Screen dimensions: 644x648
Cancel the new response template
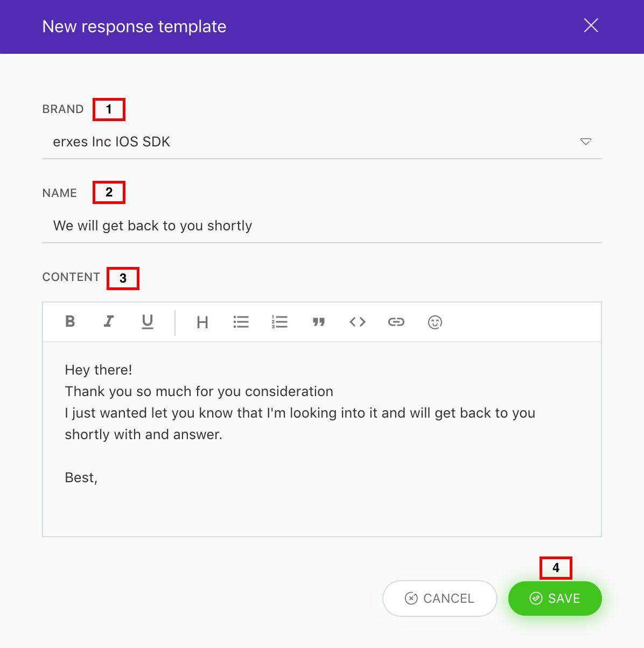(440, 598)
